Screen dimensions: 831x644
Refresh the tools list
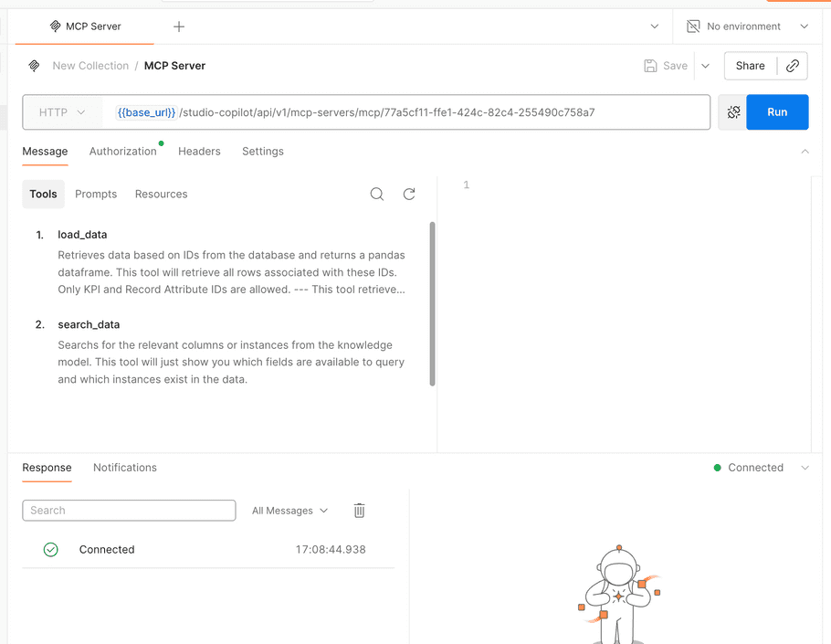point(409,194)
